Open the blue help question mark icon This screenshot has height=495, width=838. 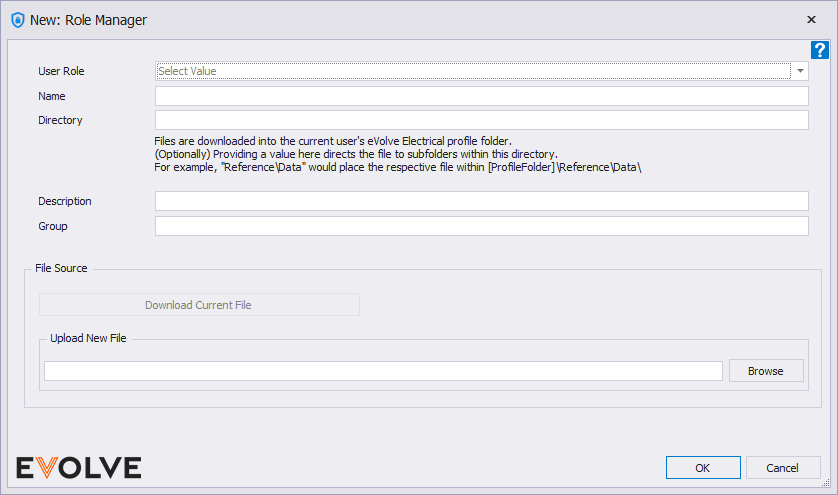pyautogui.click(x=819, y=50)
